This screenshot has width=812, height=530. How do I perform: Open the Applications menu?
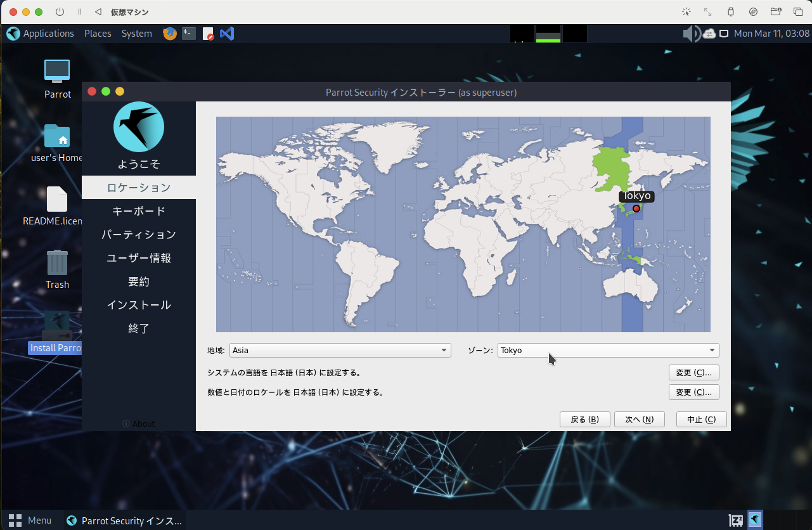[x=48, y=34]
